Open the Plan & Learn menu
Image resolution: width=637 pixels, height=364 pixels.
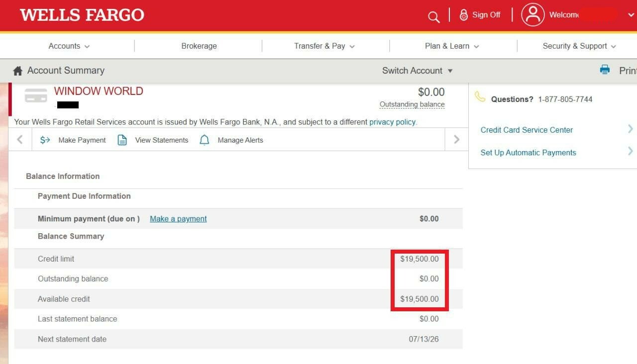(452, 46)
